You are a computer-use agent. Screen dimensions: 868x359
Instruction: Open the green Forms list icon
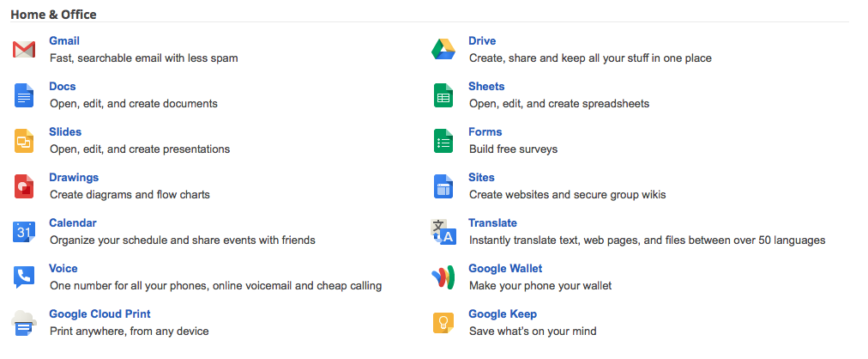coord(443,141)
